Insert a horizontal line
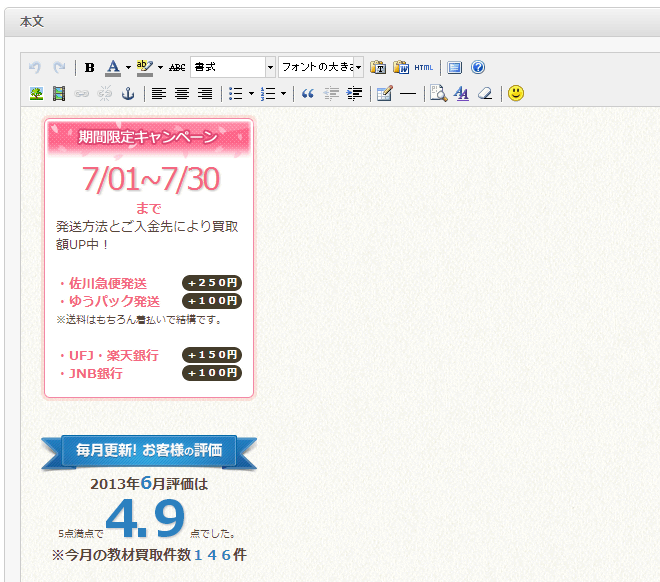The image size is (660, 582). point(408,94)
